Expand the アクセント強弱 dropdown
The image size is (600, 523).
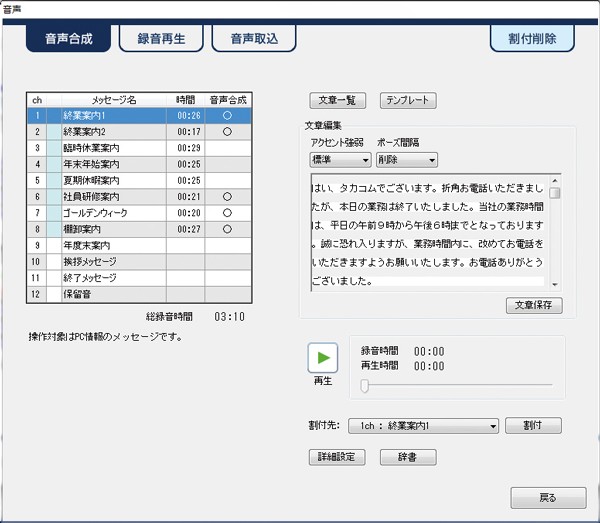tap(341, 159)
